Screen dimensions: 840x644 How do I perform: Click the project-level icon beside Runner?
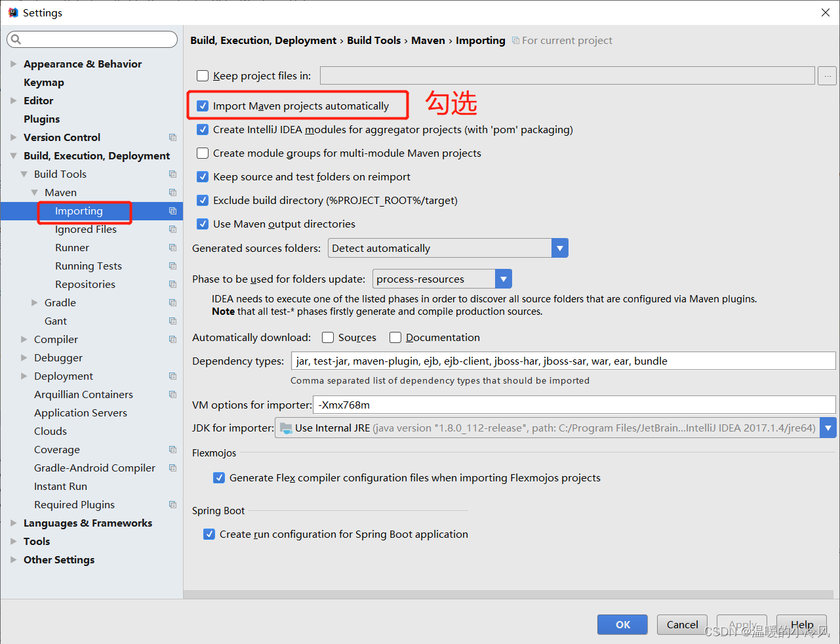pyautogui.click(x=172, y=247)
